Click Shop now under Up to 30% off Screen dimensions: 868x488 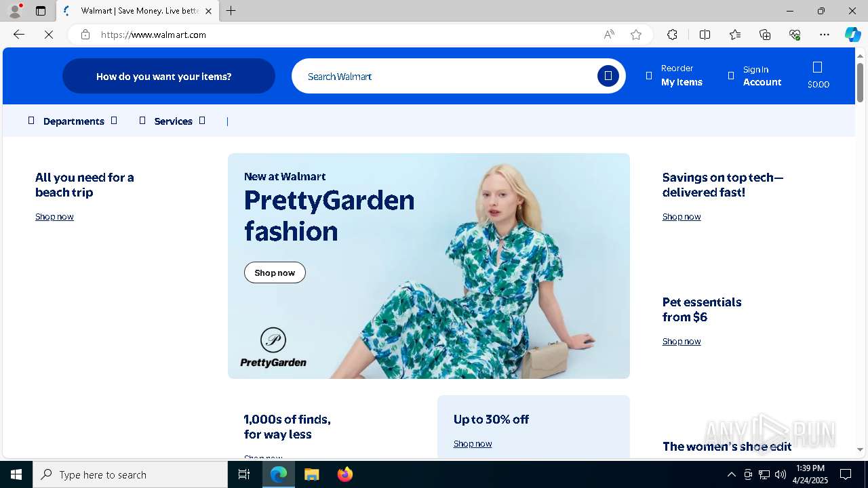473,443
